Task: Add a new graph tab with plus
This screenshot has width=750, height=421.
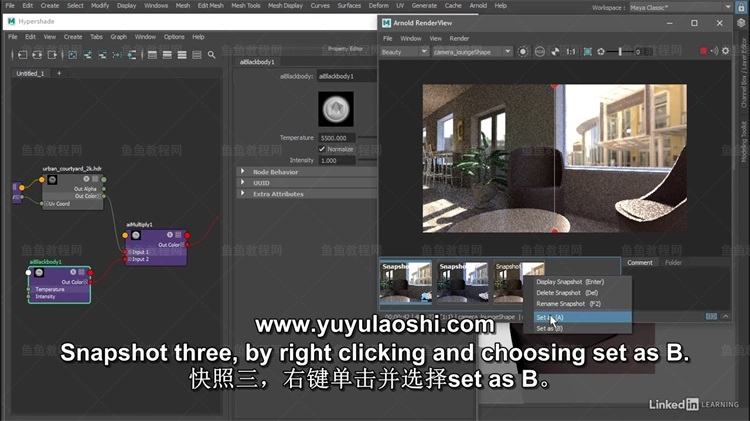Action: (59, 73)
